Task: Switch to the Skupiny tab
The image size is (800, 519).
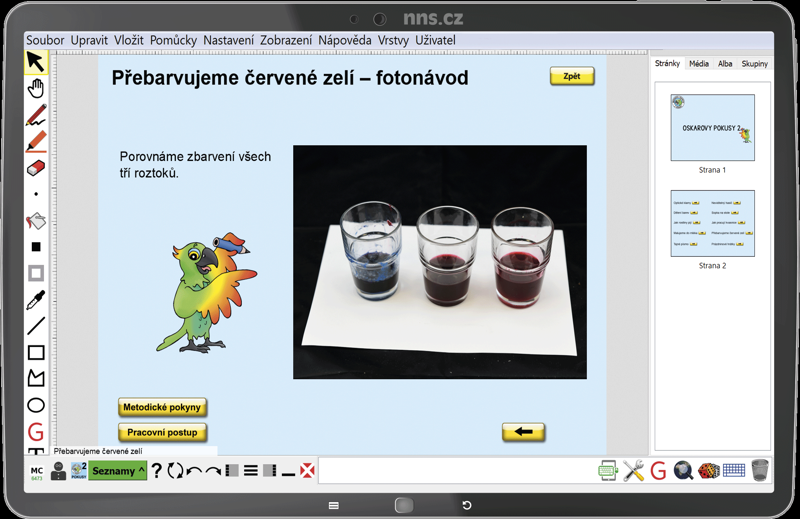Action: point(754,63)
